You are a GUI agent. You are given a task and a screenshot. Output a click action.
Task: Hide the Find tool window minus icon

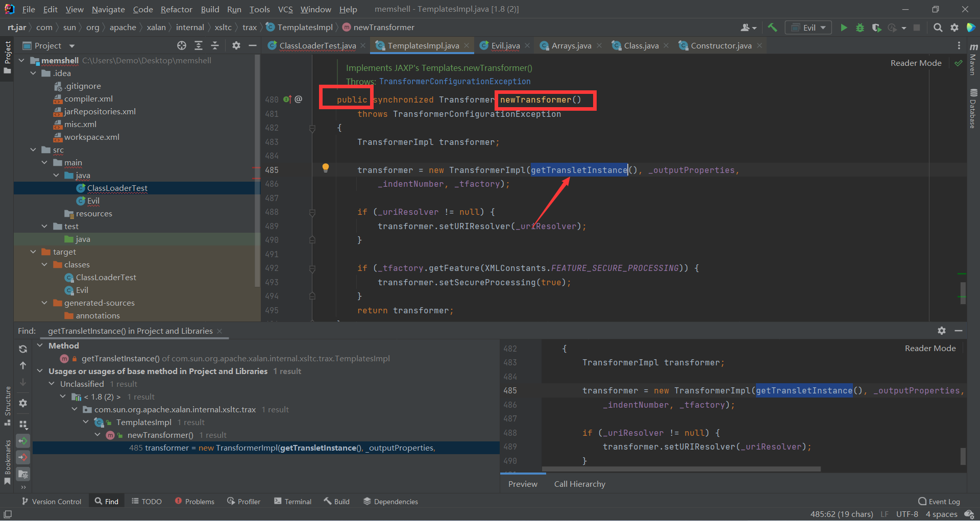pos(959,331)
